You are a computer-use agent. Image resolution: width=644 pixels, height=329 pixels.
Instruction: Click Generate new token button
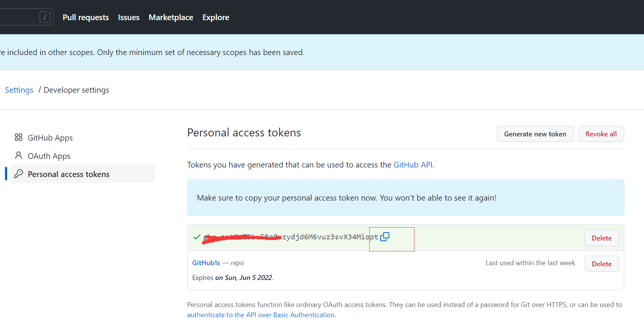pos(535,134)
